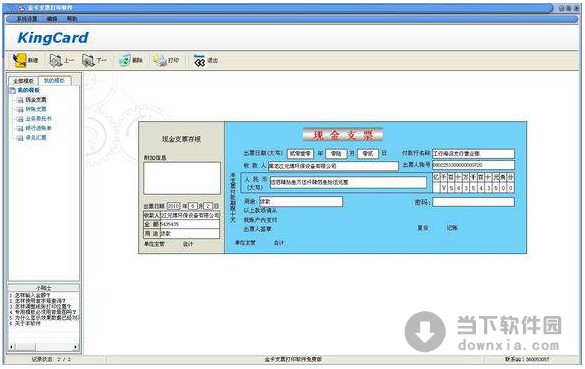Click the icon beside 现金支票 tree item

(x=20, y=100)
